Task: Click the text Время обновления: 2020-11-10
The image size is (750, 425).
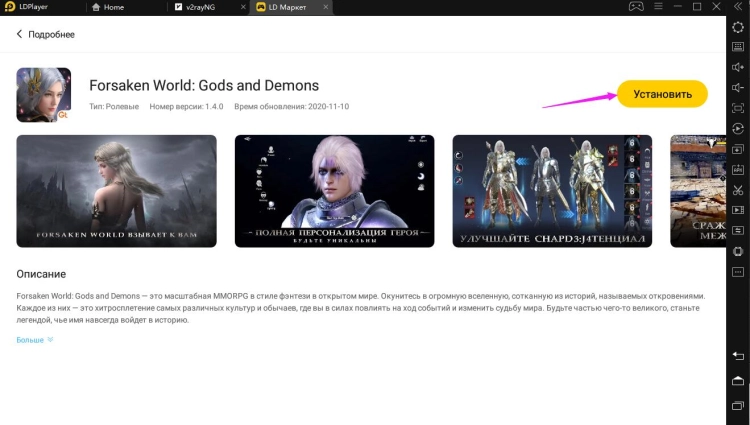Action: pos(291,107)
